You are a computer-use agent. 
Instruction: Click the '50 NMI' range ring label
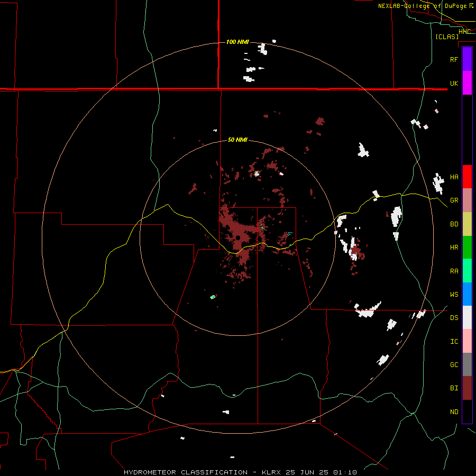point(237,140)
